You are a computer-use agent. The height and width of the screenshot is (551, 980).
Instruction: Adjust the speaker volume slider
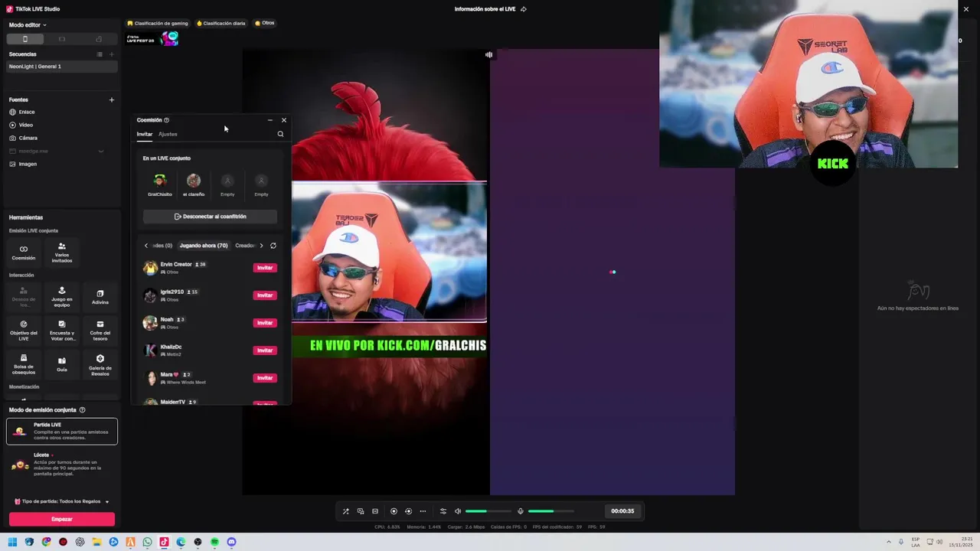click(487, 511)
